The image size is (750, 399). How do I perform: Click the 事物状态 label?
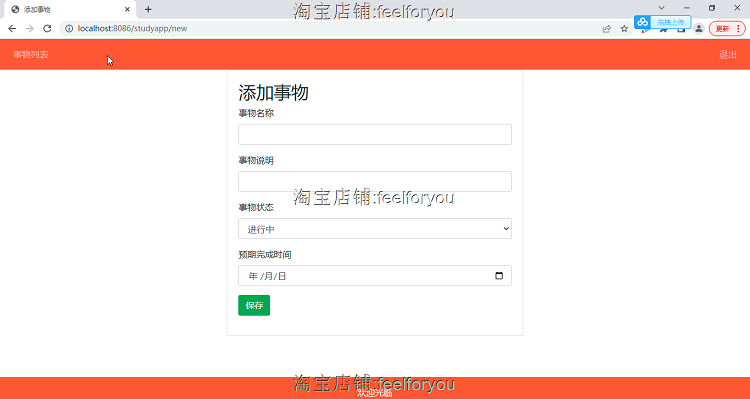click(x=256, y=208)
